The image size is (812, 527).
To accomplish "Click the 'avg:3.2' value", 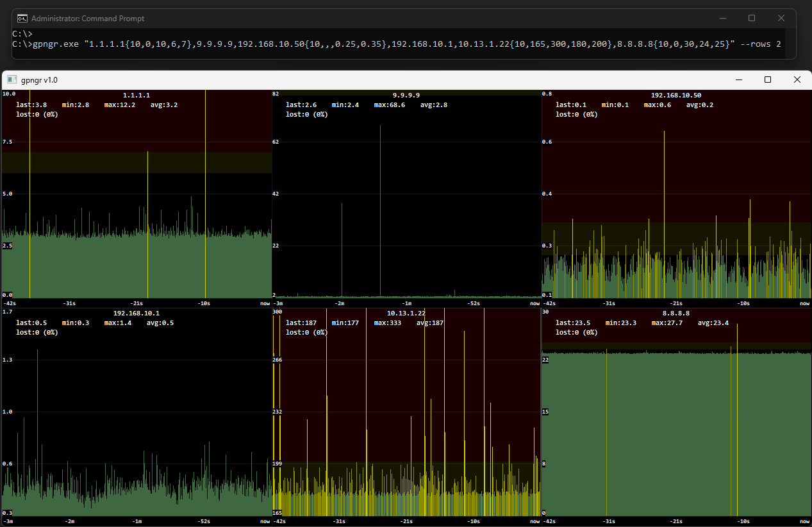I will 164,105.
